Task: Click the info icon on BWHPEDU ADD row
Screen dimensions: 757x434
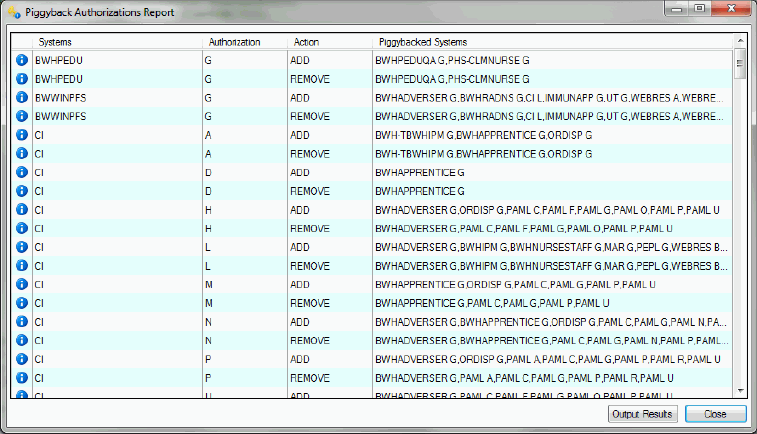Action: point(21,61)
